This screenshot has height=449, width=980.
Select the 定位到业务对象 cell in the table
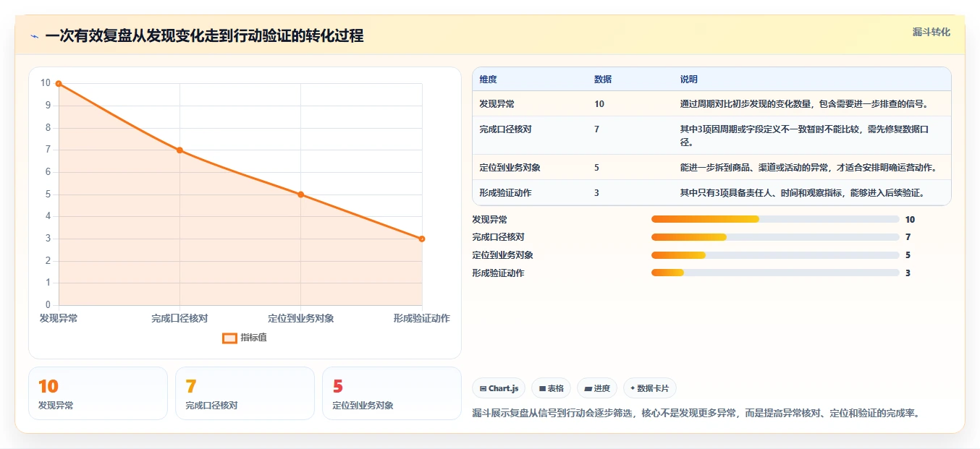tap(510, 168)
